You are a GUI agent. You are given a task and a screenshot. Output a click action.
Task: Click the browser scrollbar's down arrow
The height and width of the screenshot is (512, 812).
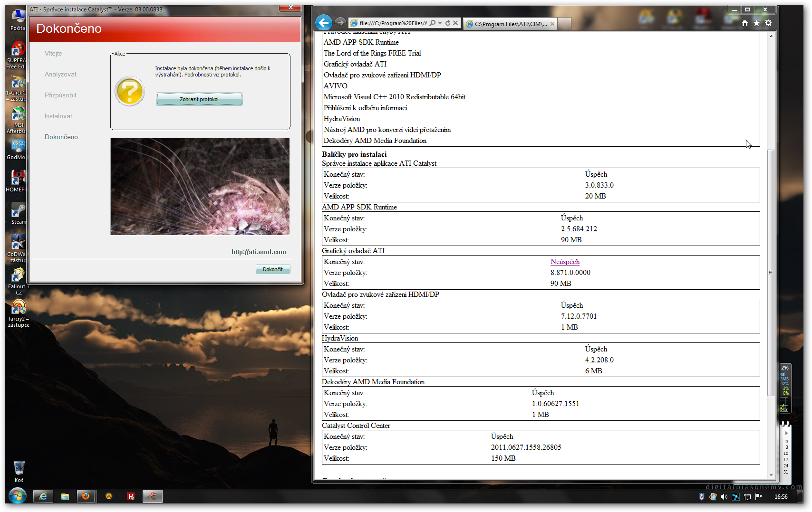(x=771, y=475)
